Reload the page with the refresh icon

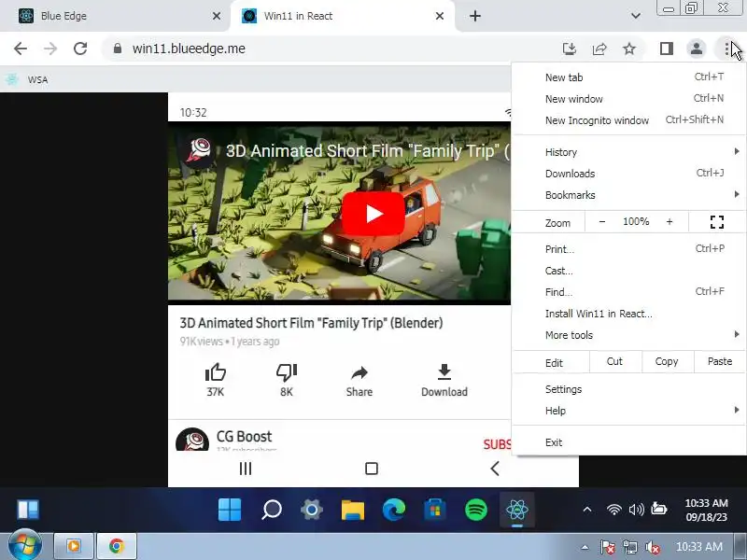point(80,49)
